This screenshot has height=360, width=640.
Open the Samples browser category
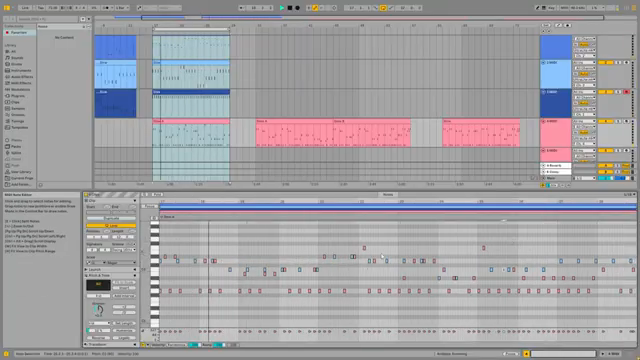click(x=18, y=109)
